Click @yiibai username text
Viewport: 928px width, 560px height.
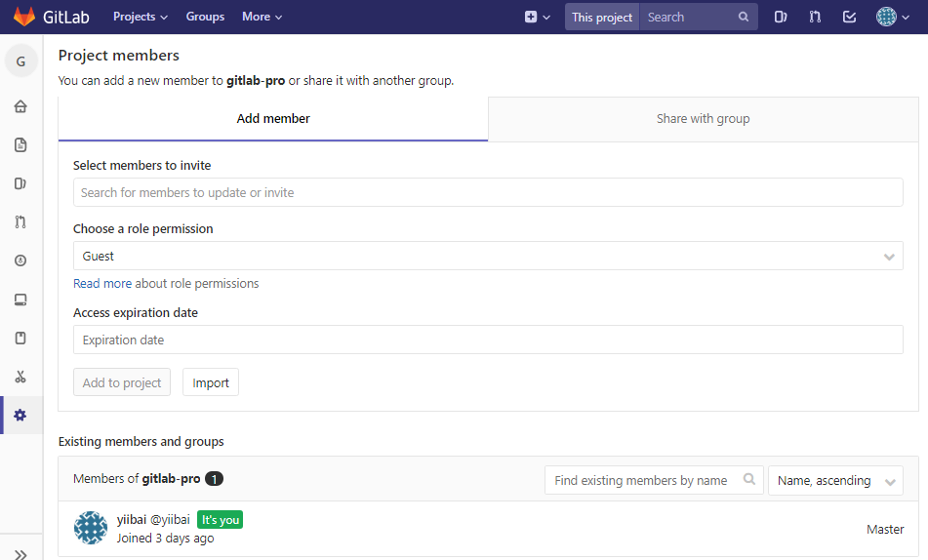coord(170,520)
